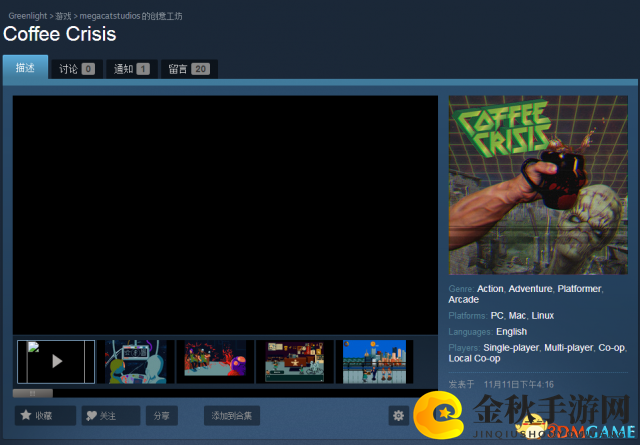Screen dimensions: 640x445
Task: Click the Local Co-op players text
Action: coord(474,358)
